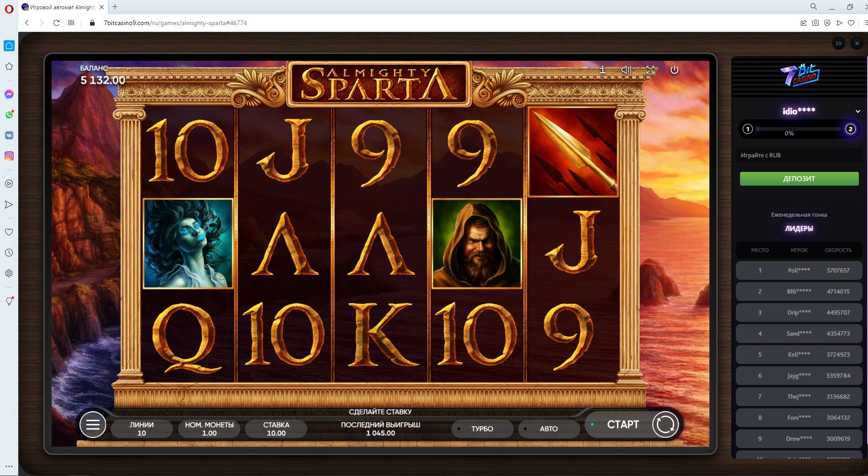Image resolution: width=868 pixels, height=476 pixels.
Task: Change the ЛИНИИ lines setting
Action: (142, 429)
